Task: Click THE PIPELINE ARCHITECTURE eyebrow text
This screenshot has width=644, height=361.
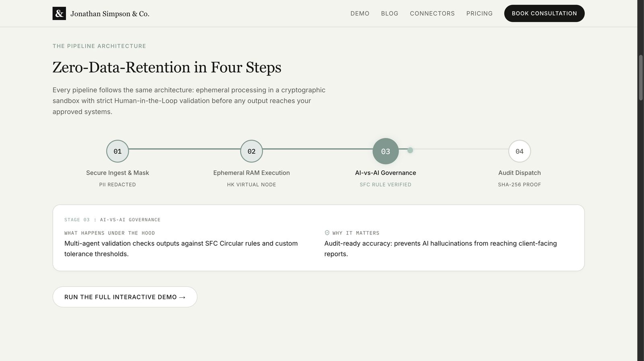Action: coord(99,46)
